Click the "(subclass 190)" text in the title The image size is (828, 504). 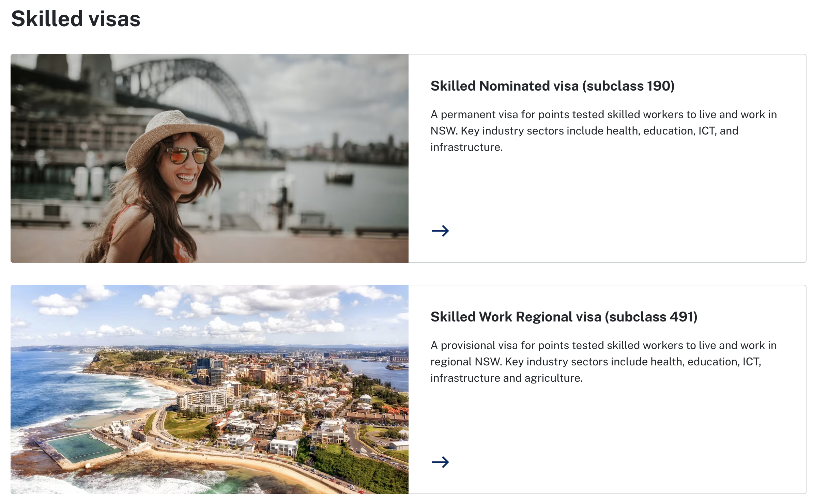tap(628, 86)
